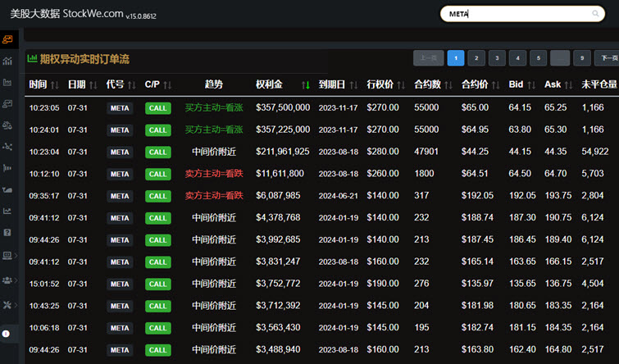
Task: Click the round info icon at sidebar bottom
Action: click(x=6, y=334)
